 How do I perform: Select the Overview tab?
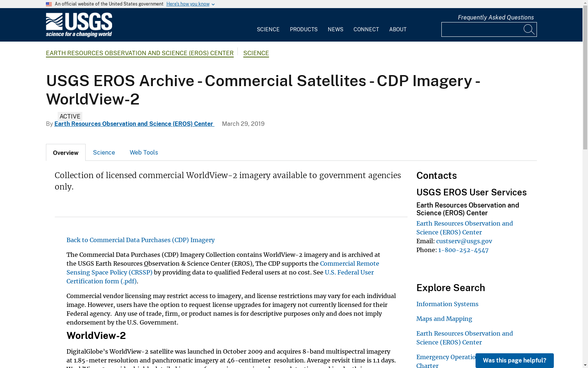66,153
